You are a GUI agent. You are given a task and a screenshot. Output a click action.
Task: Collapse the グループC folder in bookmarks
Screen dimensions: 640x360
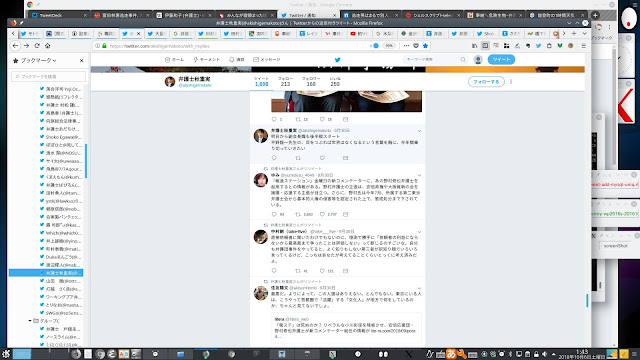click(30, 321)
